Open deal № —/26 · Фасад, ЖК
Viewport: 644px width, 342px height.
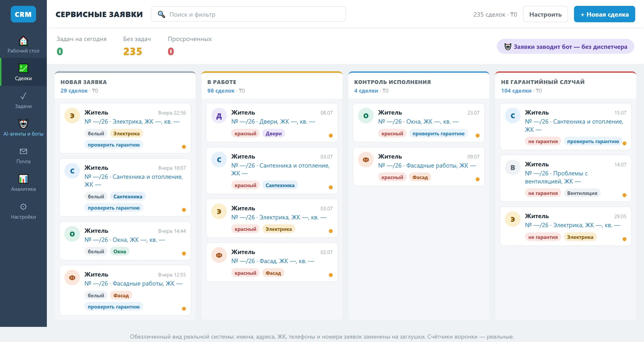click(272, 261)
